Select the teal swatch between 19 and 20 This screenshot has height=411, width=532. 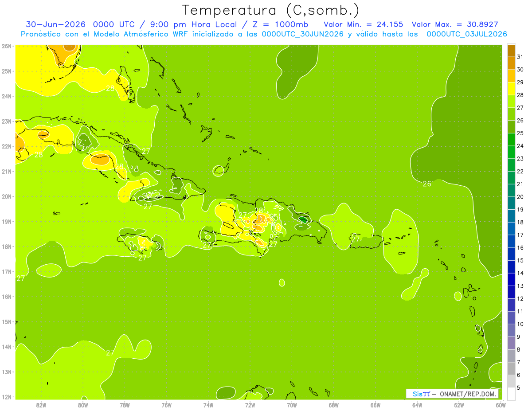(511, 203)
